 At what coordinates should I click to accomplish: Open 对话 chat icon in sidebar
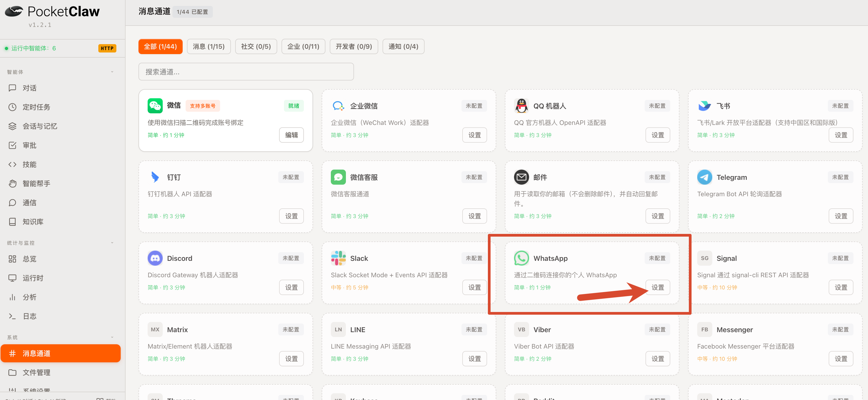pos(12,88)
